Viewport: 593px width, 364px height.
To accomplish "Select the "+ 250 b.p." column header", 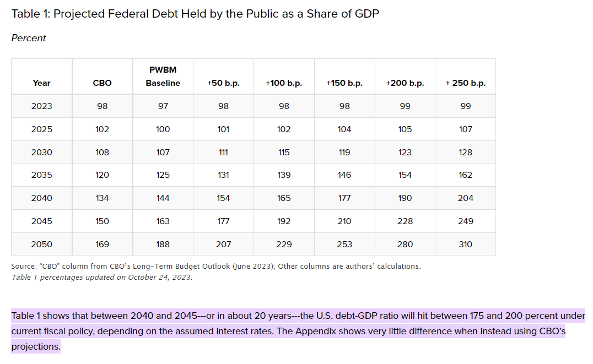I will tap(466, 83).
